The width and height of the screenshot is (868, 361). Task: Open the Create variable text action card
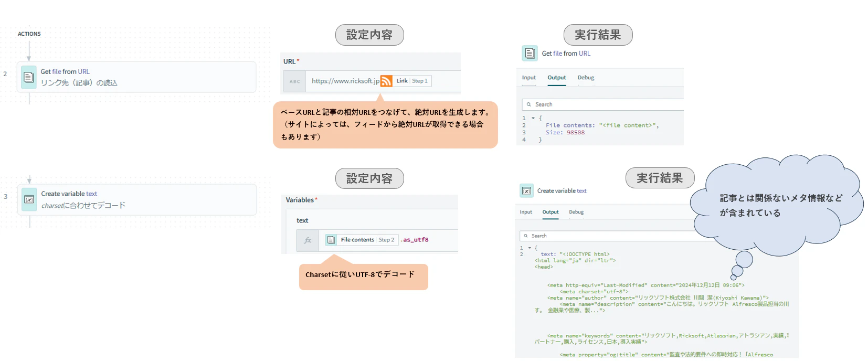(137, 199)
